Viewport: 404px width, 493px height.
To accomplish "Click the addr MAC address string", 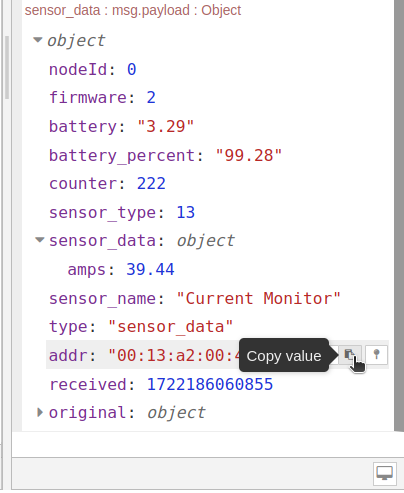I will (173, 355).
